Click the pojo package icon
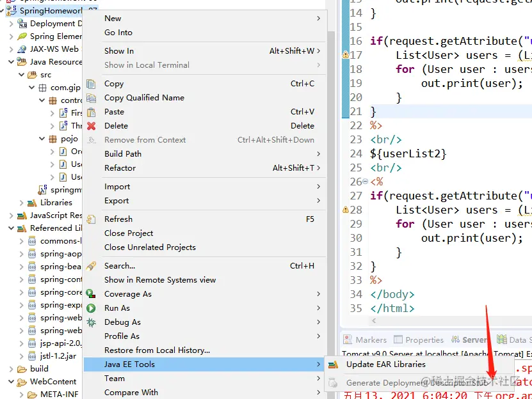 coord(52,139)
